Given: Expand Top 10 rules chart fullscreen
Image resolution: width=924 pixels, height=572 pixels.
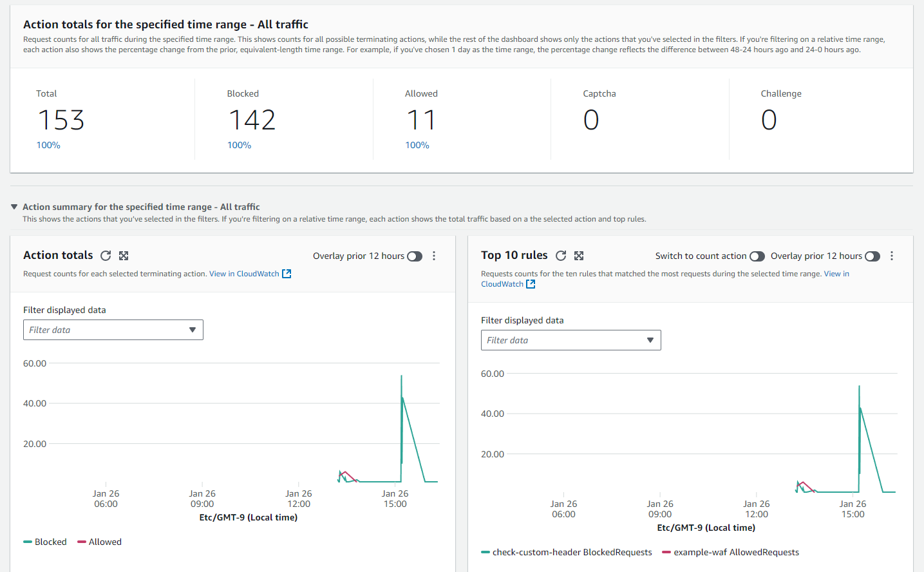Looking at the screenshot, I should (x=579, y=256).
